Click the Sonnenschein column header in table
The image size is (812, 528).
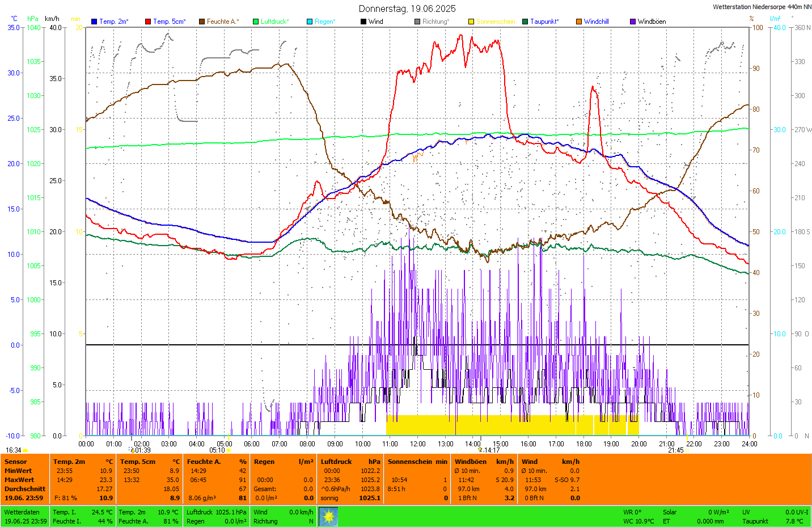411,462
